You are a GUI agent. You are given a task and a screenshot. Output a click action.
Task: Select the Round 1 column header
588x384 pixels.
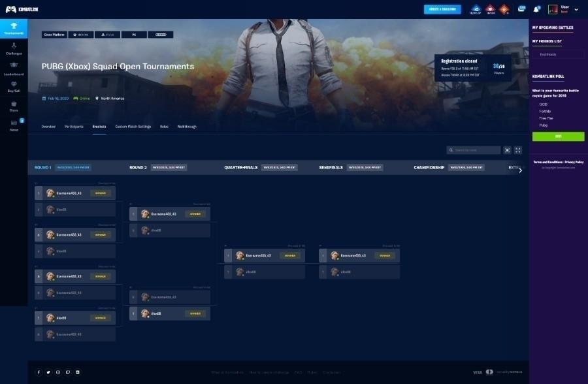[42, 168]
